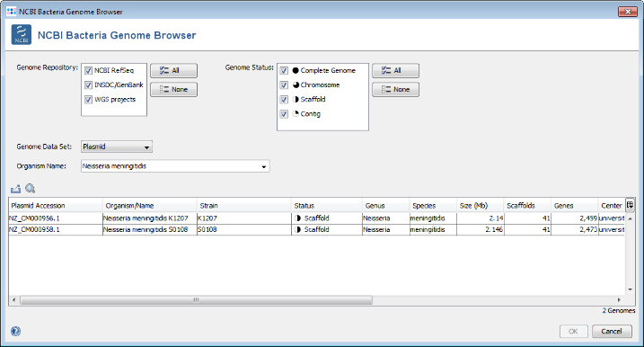Screen dimensions: 644x347
Task: Click the genes value 2,473
Action: click(588, 230)
